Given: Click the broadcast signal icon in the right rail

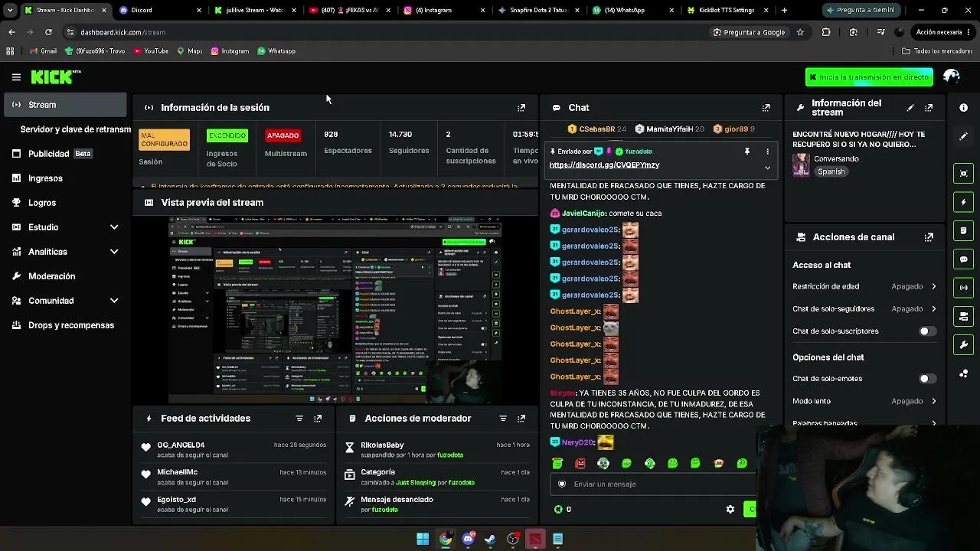Looking at the screenshot, I should (964, 288).
